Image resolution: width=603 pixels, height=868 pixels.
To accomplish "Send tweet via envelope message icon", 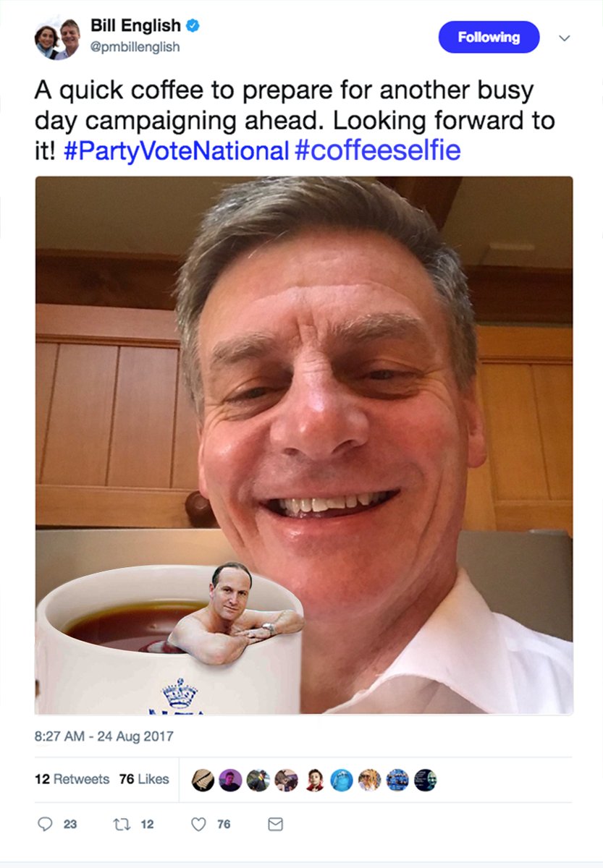I will click(x=275, y=824).
